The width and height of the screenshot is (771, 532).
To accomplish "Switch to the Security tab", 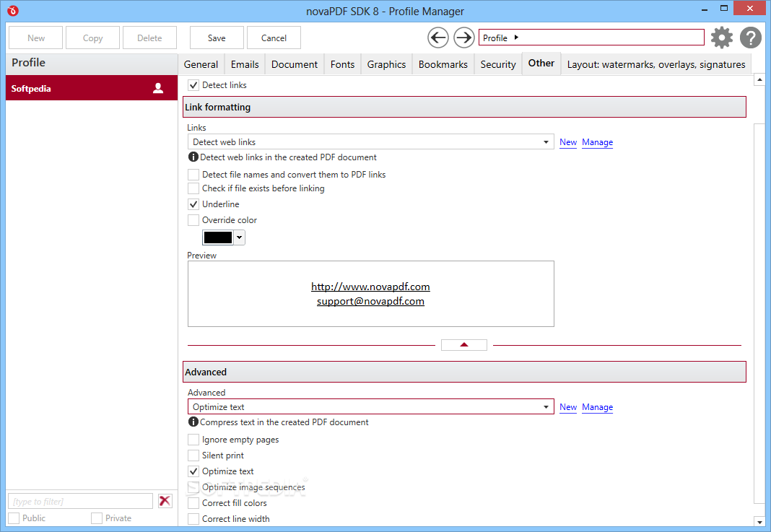I will [497, 64].
